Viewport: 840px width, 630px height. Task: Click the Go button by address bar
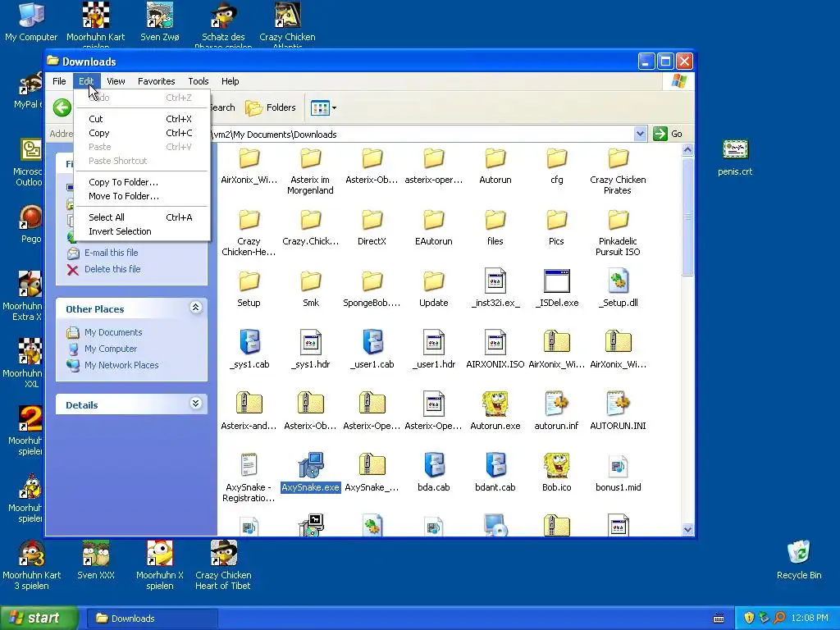point(668,134)
